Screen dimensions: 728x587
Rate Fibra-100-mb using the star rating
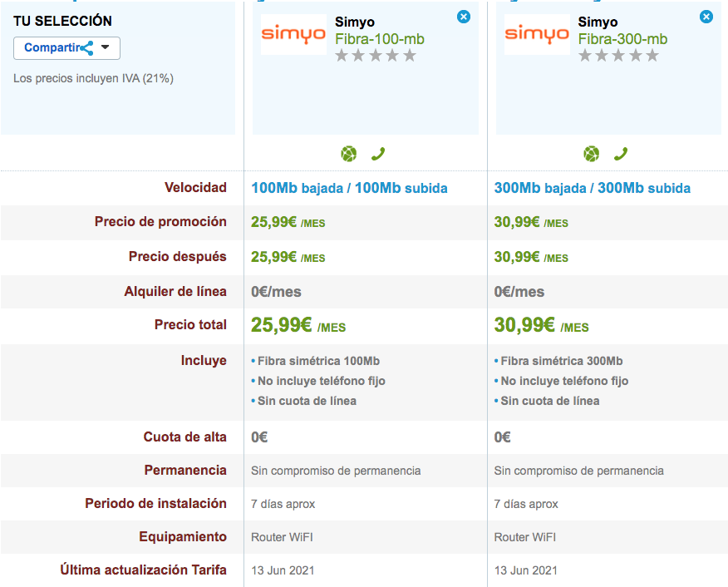click(x=375, y=57)
